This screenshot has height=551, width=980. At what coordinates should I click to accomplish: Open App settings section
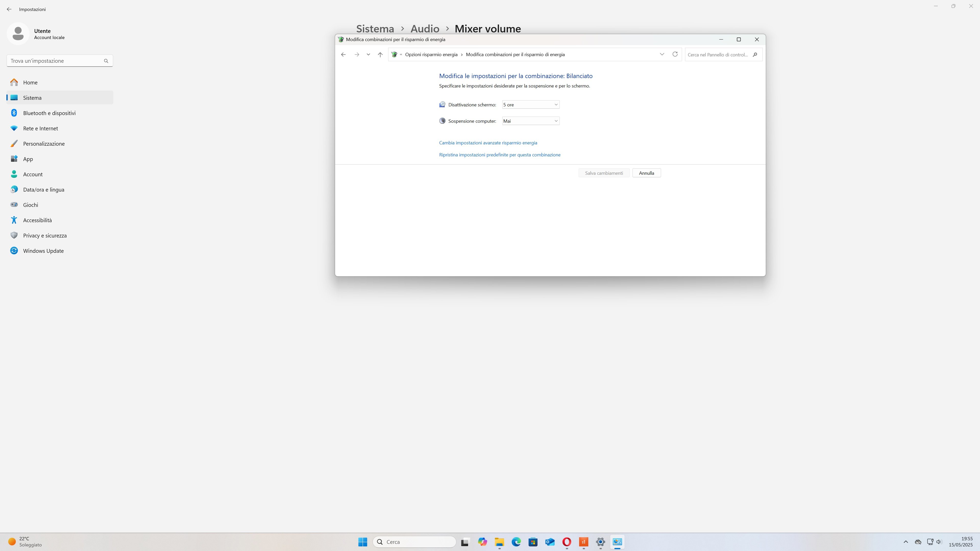(x=60, y=159)
